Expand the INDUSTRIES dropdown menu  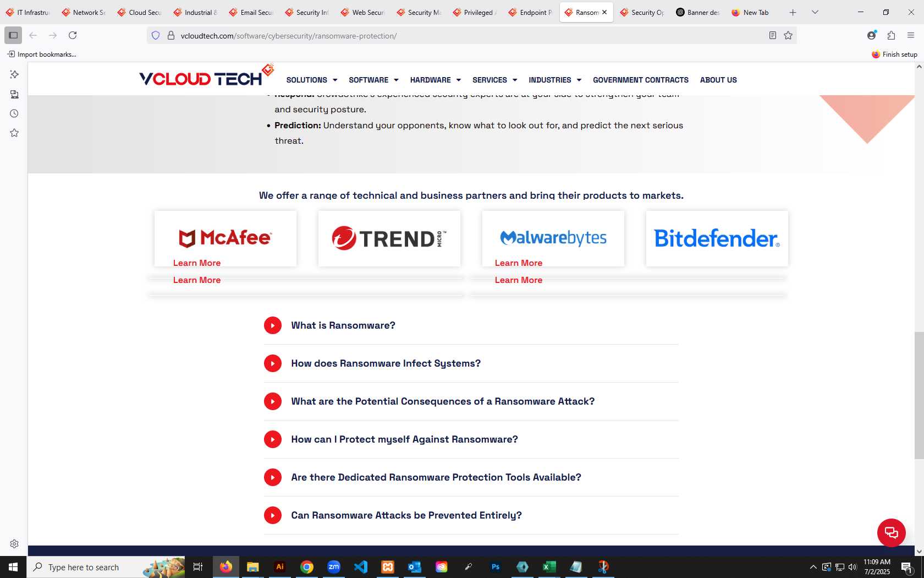(x=555, y=80)
